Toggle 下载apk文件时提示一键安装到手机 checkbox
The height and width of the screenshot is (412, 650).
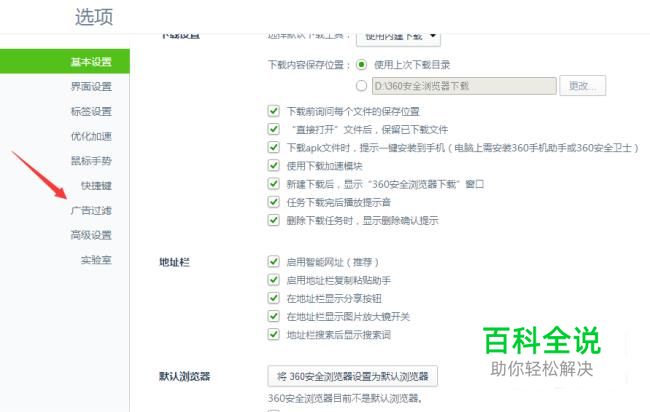tap(274, 147)
